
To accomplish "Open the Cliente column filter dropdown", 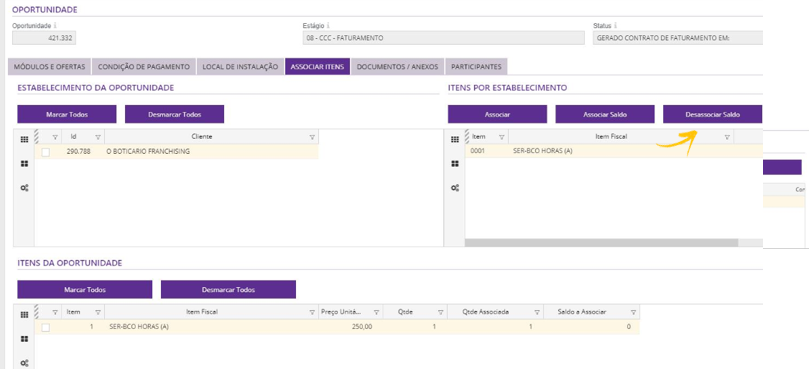I will (312, 137).
